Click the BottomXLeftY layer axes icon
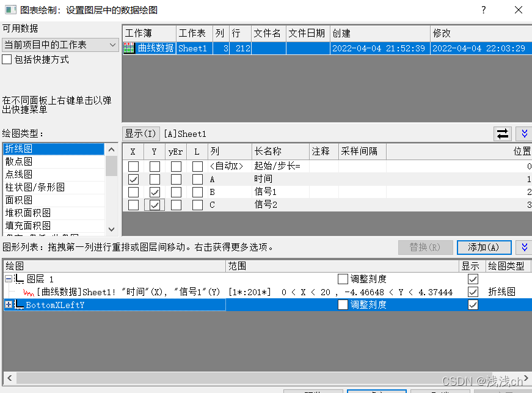Screen dimensions: 532x393 pos(19,305)
